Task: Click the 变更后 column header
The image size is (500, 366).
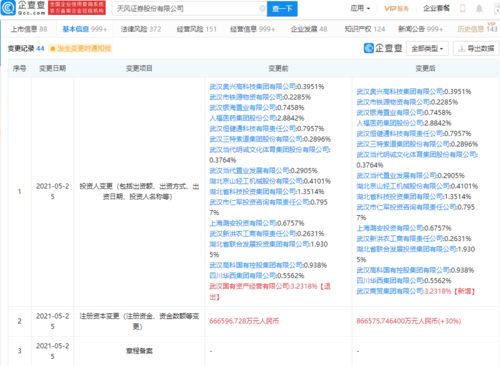Action: tap(425, 68)
